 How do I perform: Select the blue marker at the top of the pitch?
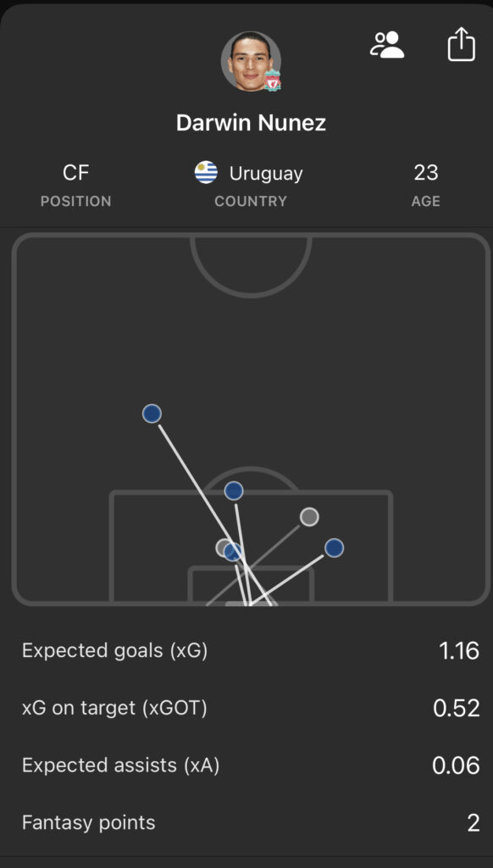pos(152,413)
